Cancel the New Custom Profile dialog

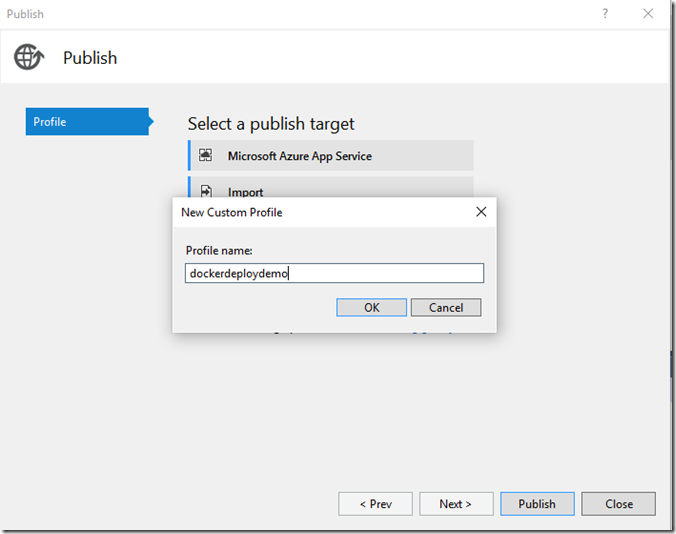[x=446, y=307]
